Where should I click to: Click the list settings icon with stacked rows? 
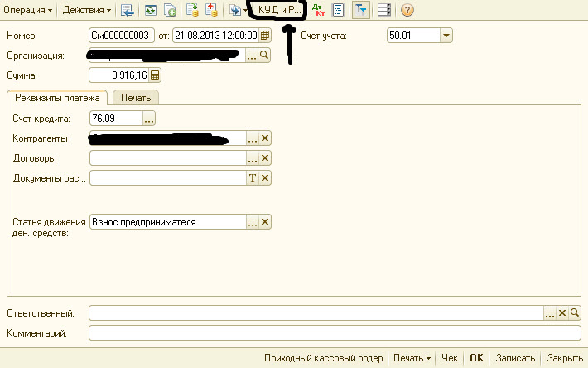[384, 10]
